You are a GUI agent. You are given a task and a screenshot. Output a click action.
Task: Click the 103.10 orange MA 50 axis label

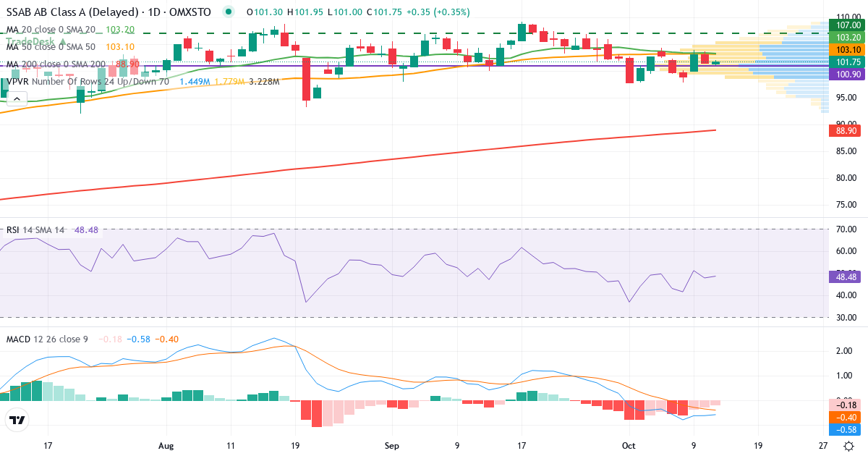(847, 50)
